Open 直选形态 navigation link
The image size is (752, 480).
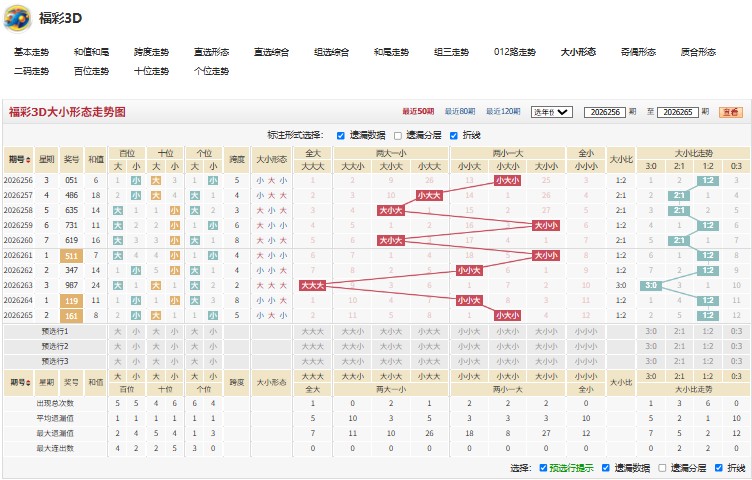click(211, 52)
